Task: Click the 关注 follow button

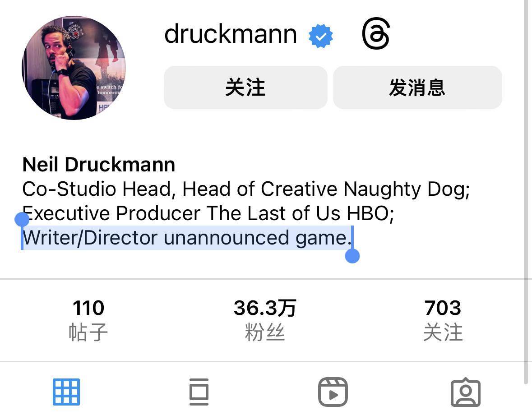Action: [x=245, y=88]
